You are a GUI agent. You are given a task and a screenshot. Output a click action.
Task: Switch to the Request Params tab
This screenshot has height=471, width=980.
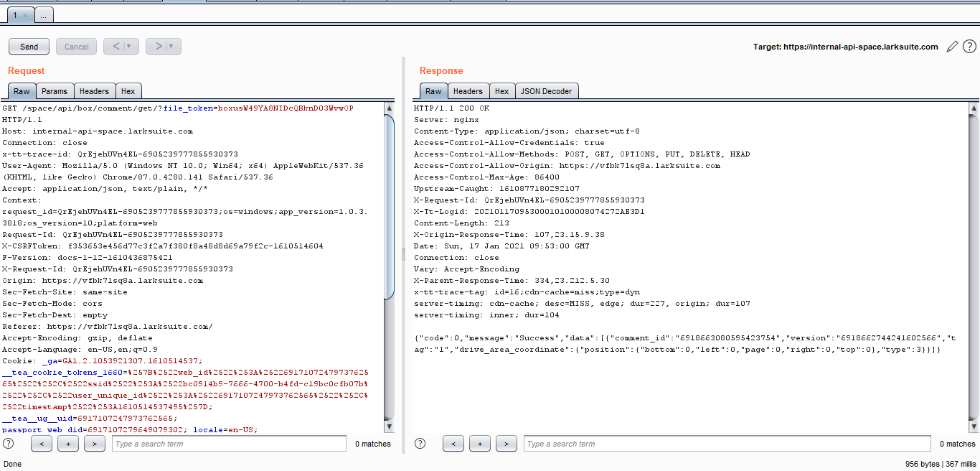point(55,91)
